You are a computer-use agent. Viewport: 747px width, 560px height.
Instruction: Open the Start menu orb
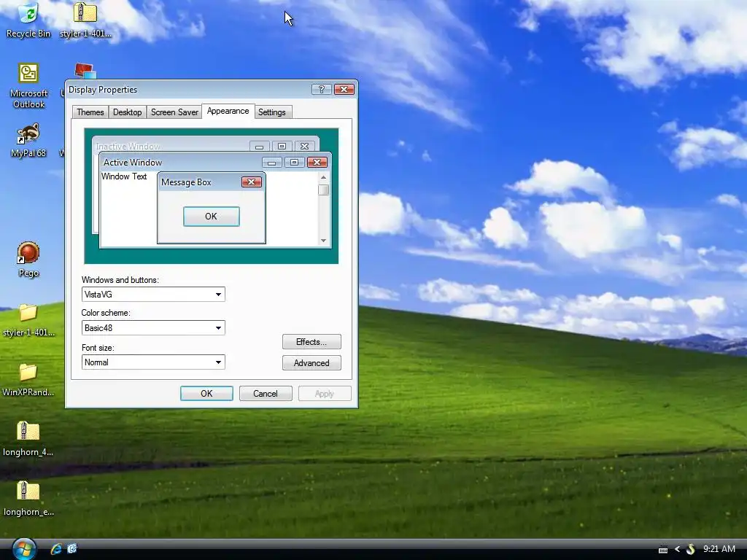[x=24, y=549]
